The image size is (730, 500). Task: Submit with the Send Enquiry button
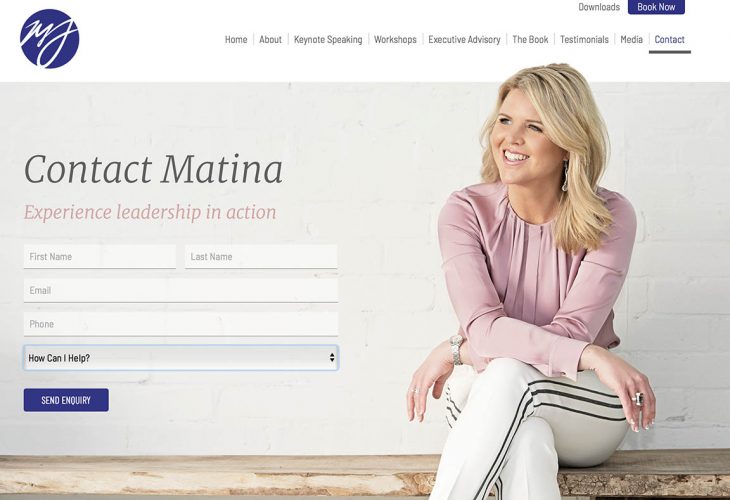pyautogui.click(x=66, y=400)
